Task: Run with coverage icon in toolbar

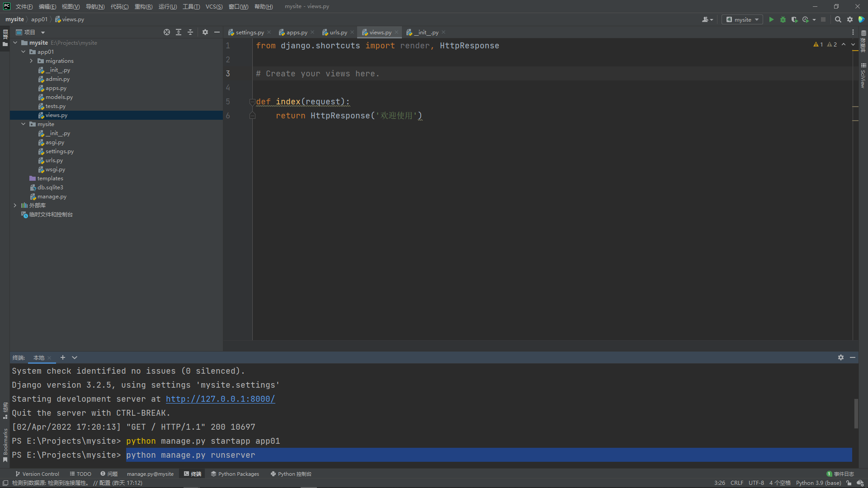Action: pyautogui.click(x=794, y=19)
